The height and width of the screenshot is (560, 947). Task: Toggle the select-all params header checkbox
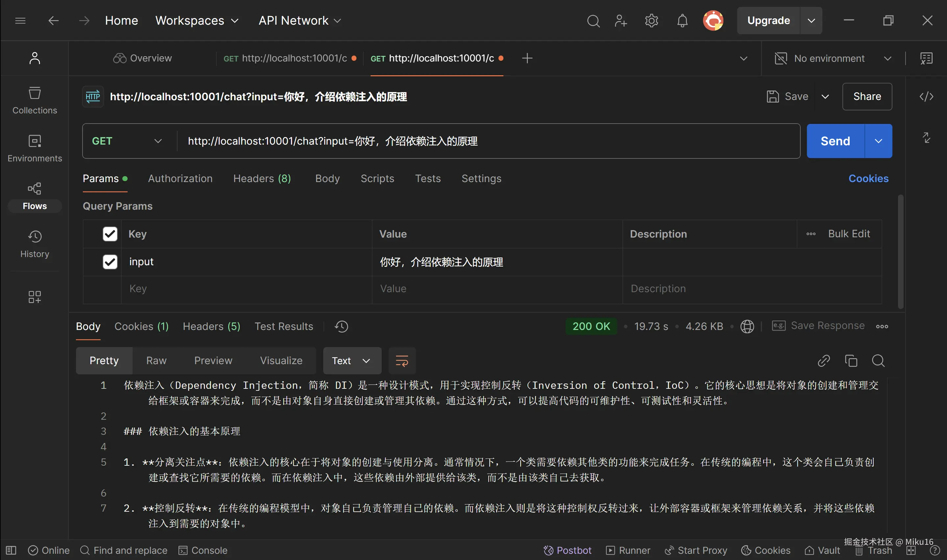click(x=110, y=234)
